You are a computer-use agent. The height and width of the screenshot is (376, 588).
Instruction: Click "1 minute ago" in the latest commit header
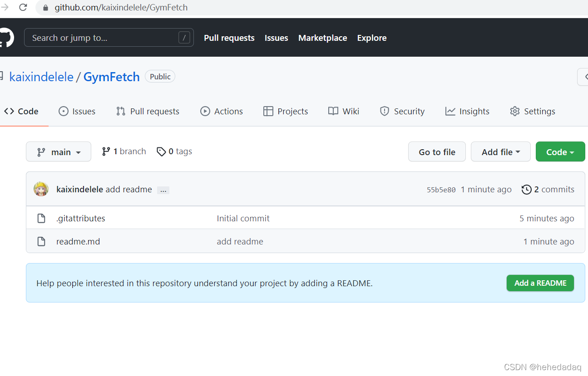coord(486,189)
